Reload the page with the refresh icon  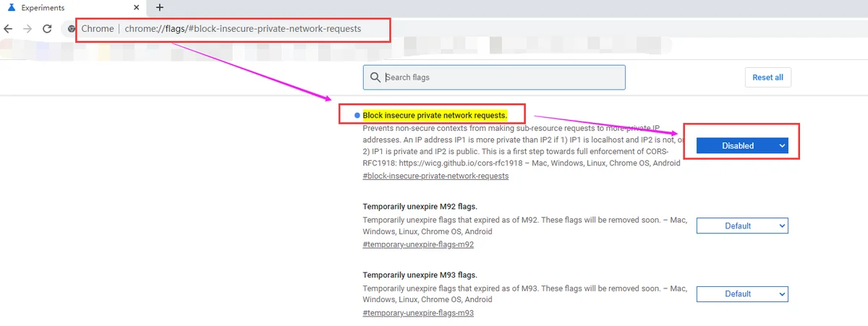click(47, 29)
